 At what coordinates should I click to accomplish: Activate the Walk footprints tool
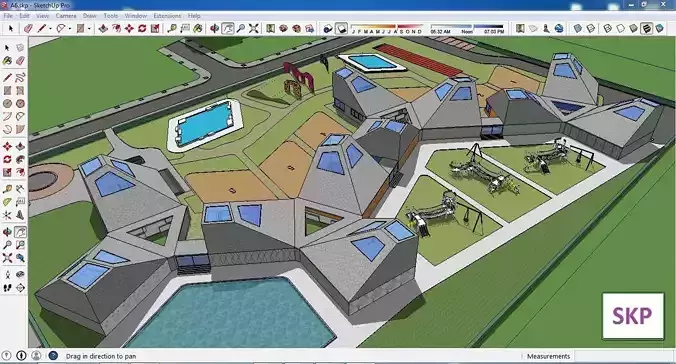pyautogui.click(x=7, y=288)
